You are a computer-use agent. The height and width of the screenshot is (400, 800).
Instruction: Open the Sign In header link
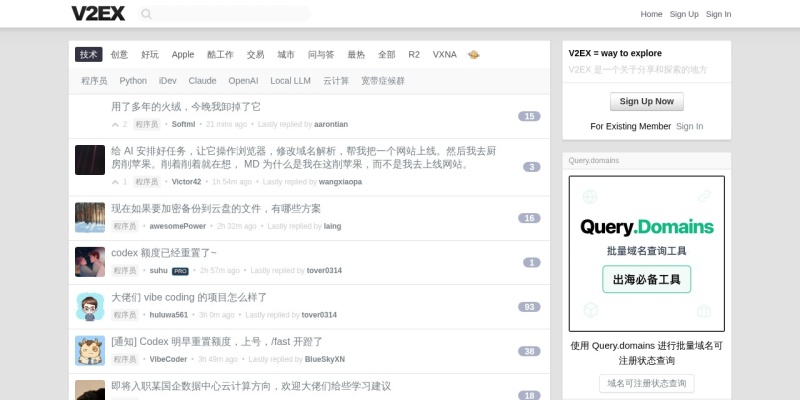pos(718,14)
